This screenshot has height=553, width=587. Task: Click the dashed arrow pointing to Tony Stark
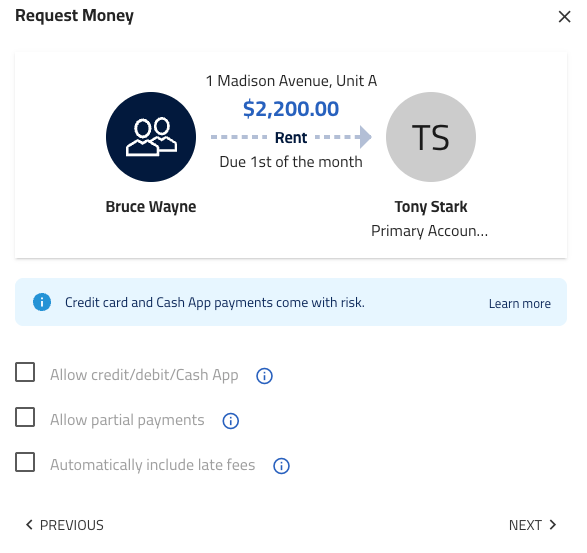(x=343, y=137)
